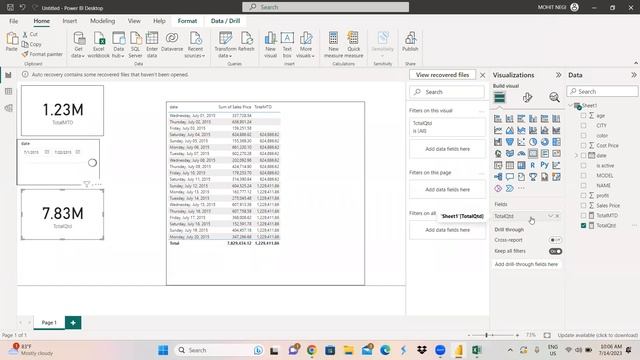Toggle the Cross-report switch
The width and height of the screenshot is (640, 360).
(x=555, y=240)
